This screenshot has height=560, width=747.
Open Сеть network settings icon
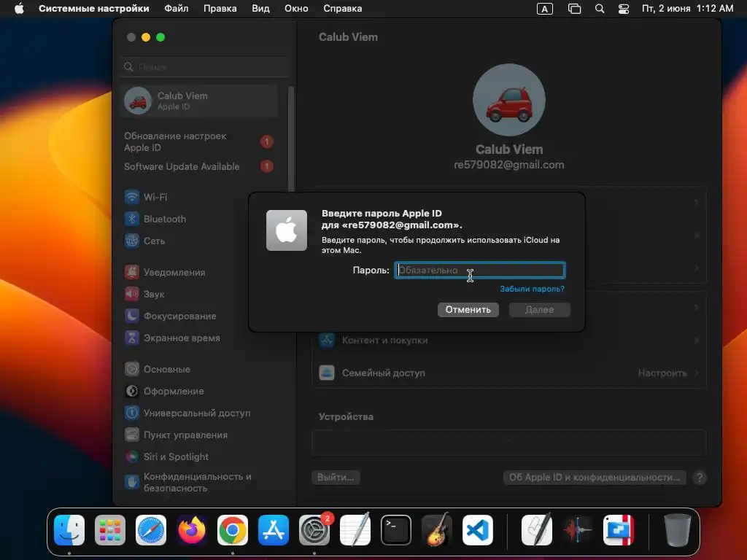pos(132,241)
